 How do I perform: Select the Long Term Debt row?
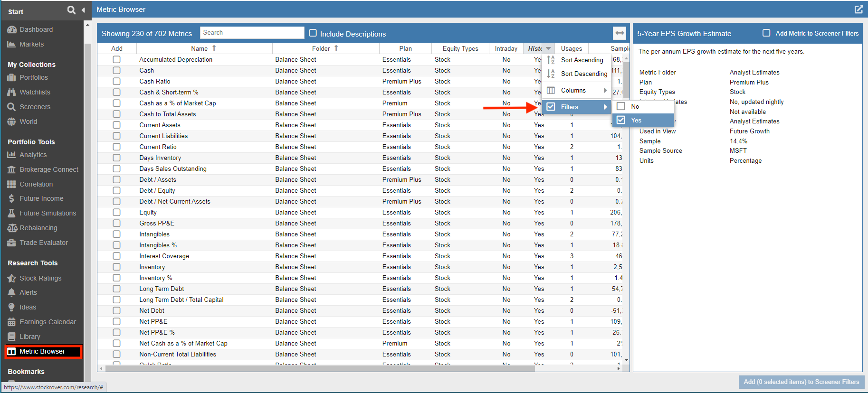[x=360, y=289]
